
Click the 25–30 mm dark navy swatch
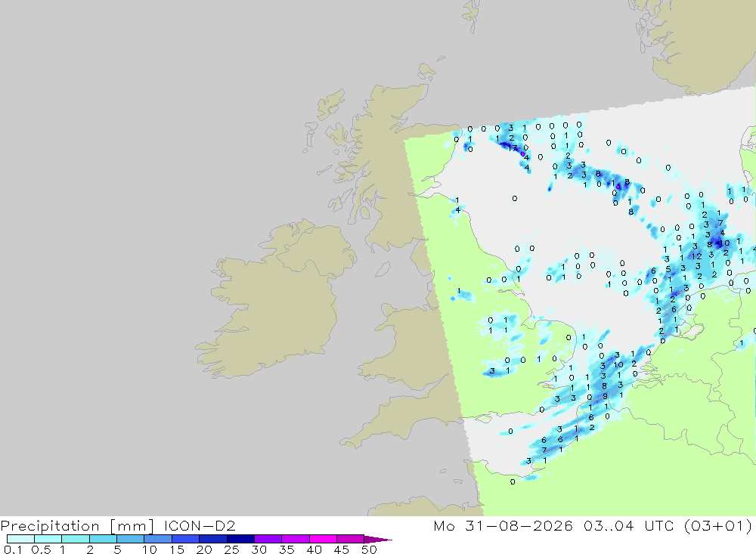click(x=240, y=539)
